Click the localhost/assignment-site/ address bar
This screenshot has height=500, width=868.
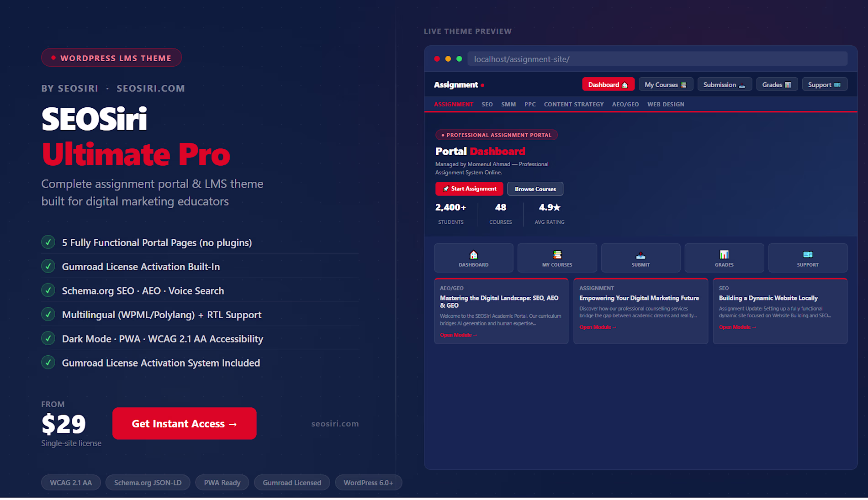657,59
